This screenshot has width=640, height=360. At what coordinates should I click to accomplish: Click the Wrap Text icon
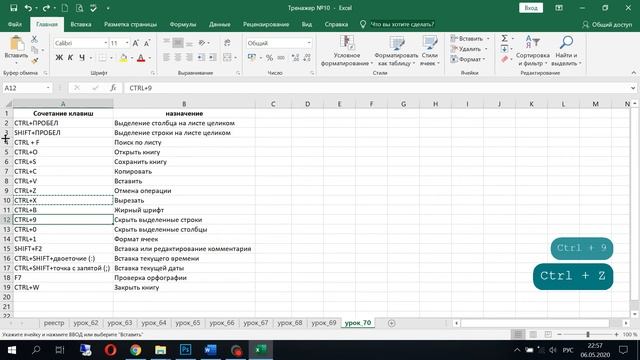coord(227,43)
